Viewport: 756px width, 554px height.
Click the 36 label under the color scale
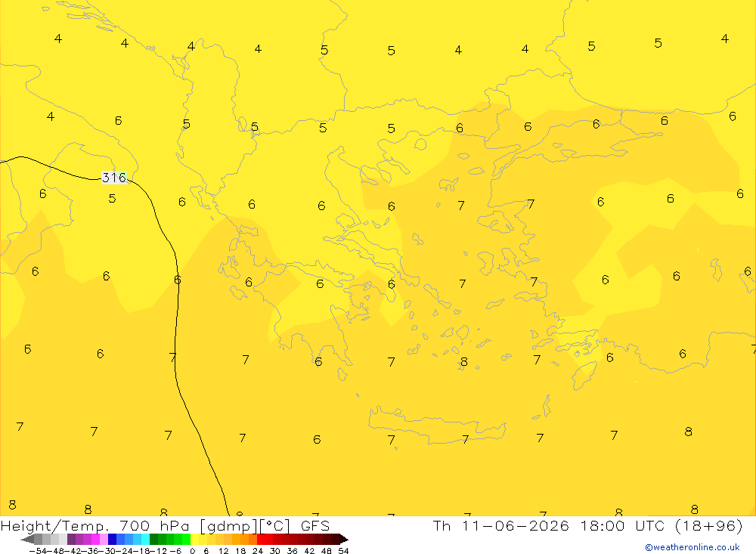click(x=292, y=551)
